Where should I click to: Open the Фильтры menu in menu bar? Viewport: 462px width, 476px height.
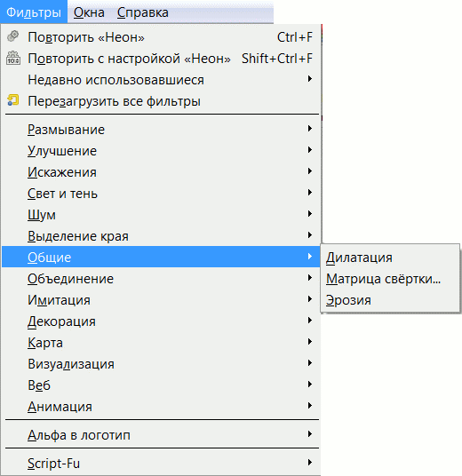34,12
